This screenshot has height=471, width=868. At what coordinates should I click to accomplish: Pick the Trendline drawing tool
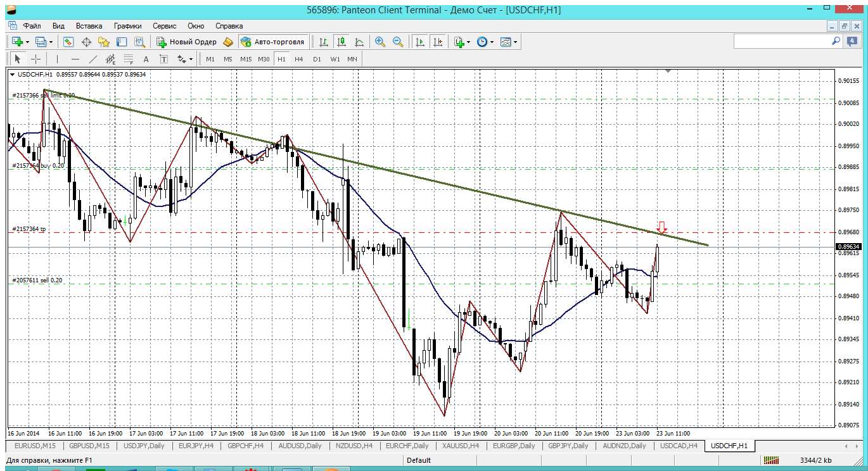[93, 59]
